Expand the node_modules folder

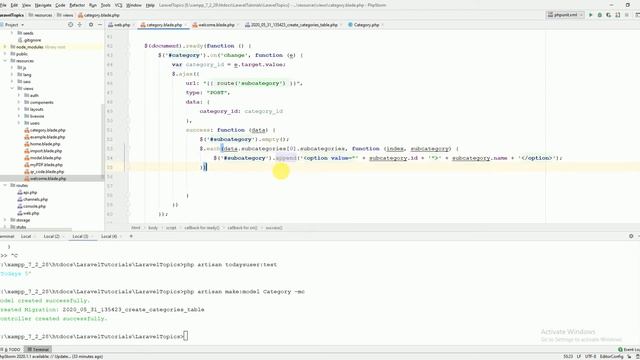pos(5,47)
